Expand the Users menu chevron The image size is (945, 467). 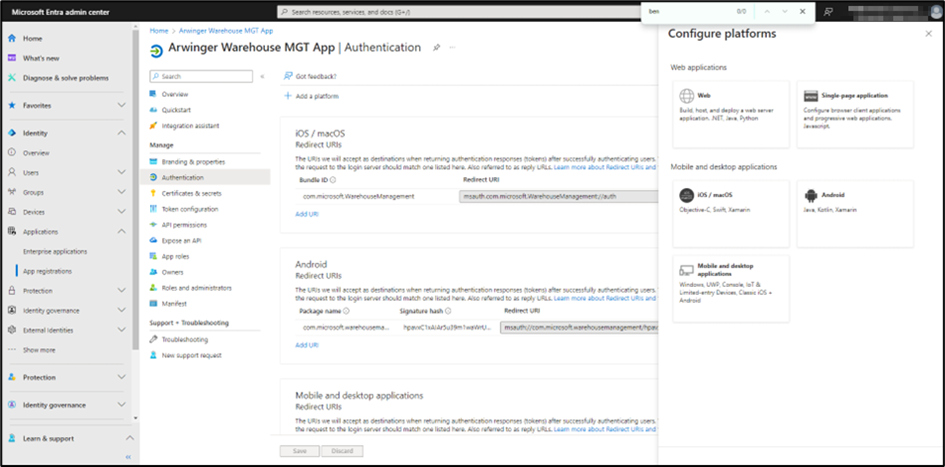point(122,173)
